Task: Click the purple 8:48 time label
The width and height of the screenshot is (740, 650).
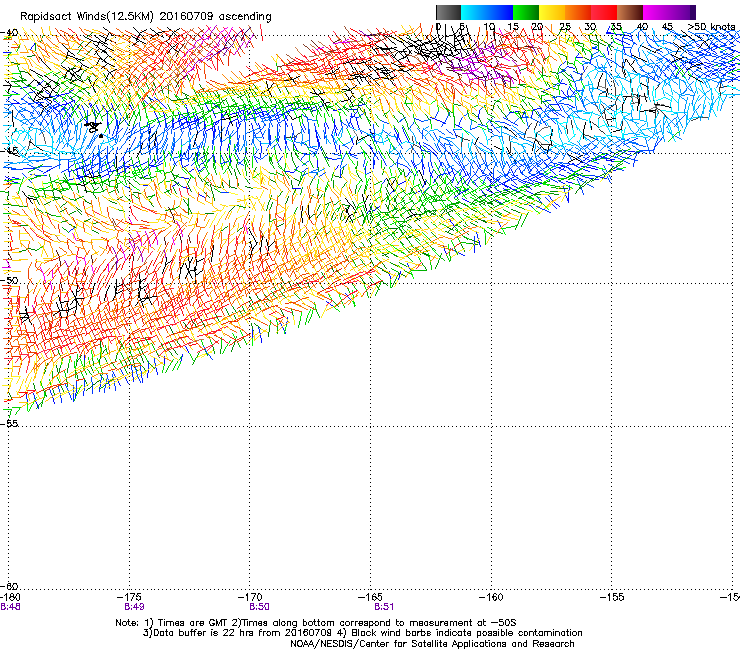Action: pyautogui.click(x=10, y=607)
